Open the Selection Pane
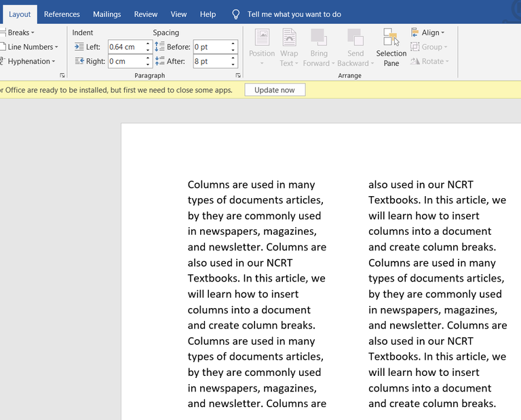The height and width of the screenshot is (420, 521). pos(391,47)
